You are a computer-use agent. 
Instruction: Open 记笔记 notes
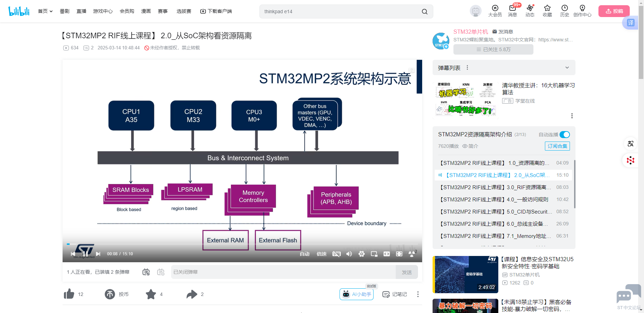click(395, 294)
